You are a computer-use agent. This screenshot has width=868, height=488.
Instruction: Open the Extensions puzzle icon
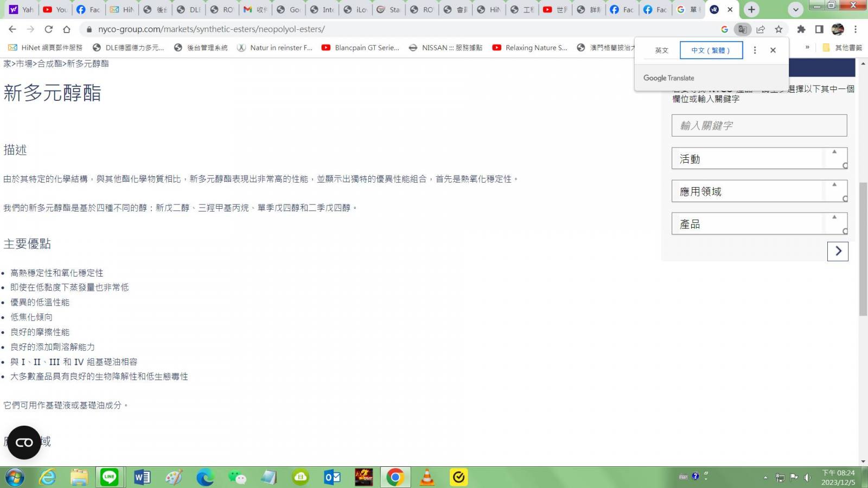tap(801, 29)
